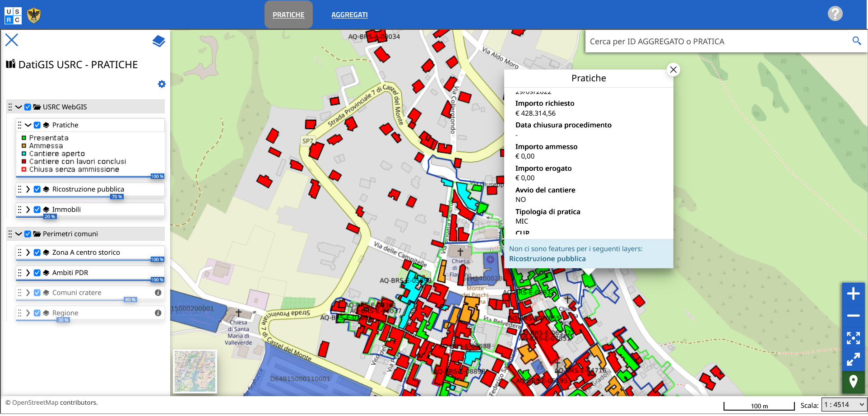Expand the Ambiti PDR layer
The width and height of the screenshot is (868, 416).
tap(28, 273)
